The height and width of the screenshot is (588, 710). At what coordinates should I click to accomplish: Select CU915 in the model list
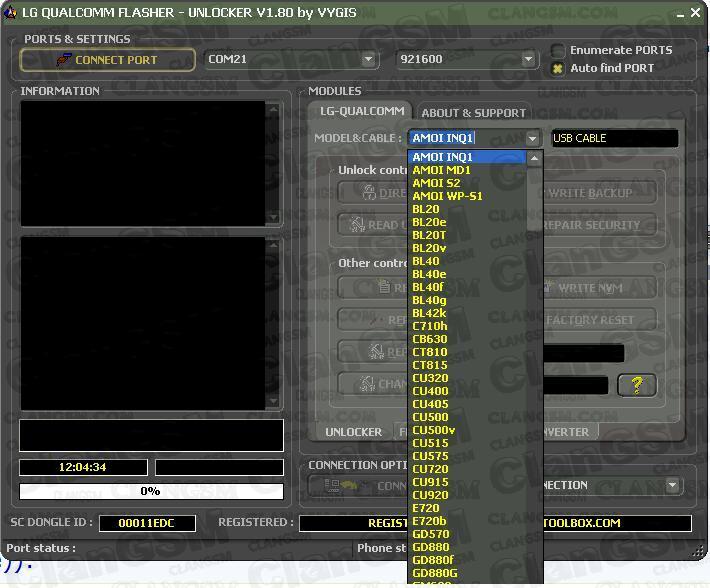coord(467,482)
